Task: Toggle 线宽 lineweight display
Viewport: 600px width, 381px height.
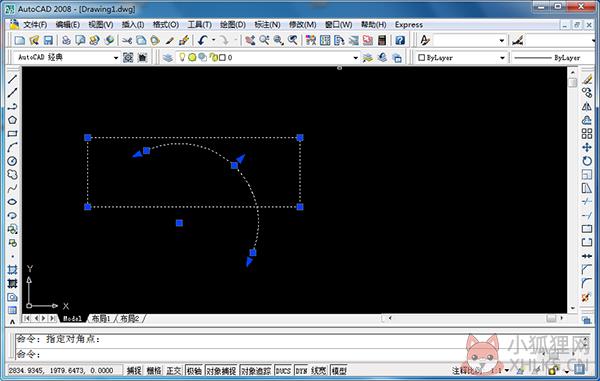Action: pos(319,370)
